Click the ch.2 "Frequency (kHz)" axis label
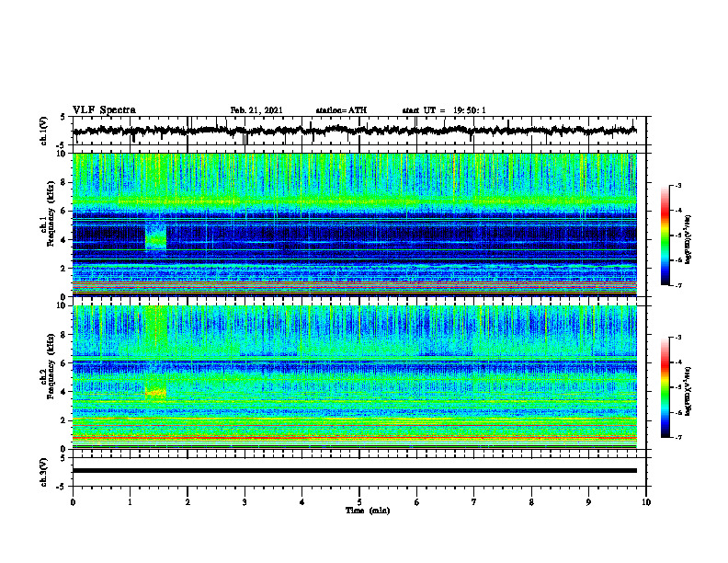The image size is (728, 563). pos(50,366)
